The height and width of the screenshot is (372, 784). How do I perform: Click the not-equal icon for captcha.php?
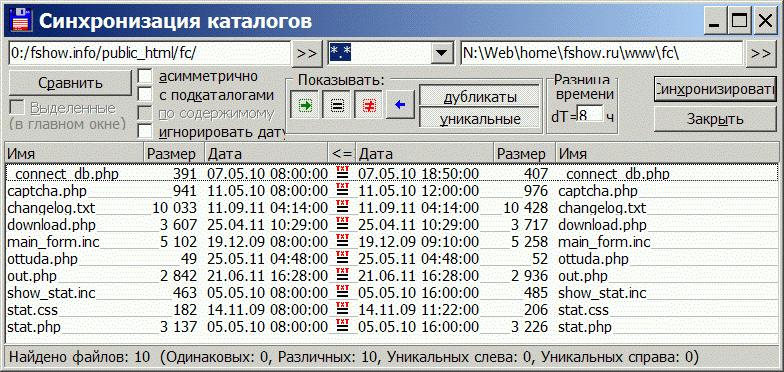(x=342, y=190)
